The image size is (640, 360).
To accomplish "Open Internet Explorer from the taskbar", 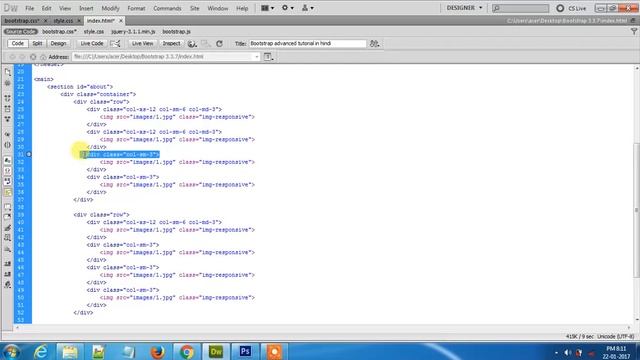I will (x=41, y=351).
